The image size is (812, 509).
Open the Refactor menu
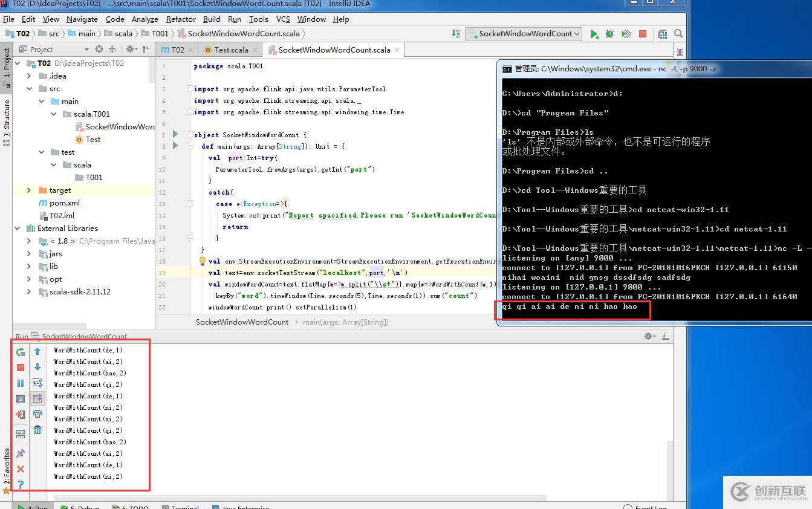click(x=181, y=19)
